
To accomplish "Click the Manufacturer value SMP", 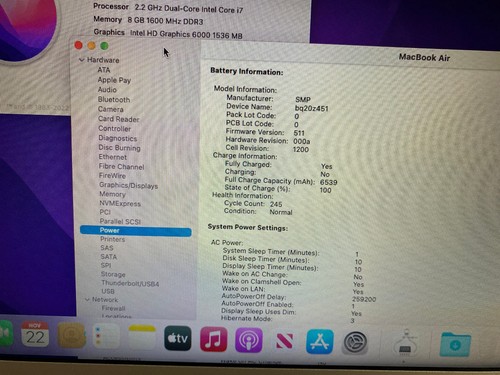I will click(303, 100).
